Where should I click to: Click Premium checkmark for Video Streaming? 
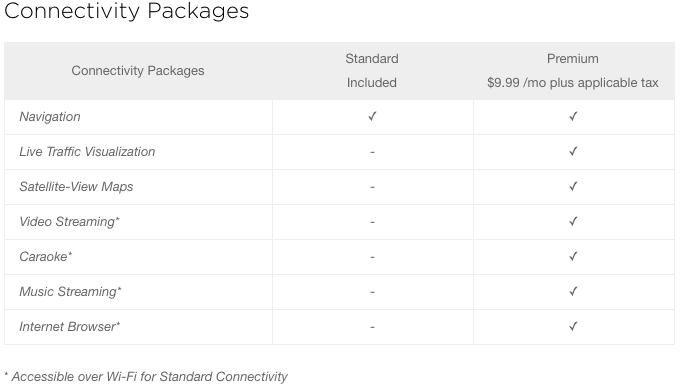click(573, 221)
